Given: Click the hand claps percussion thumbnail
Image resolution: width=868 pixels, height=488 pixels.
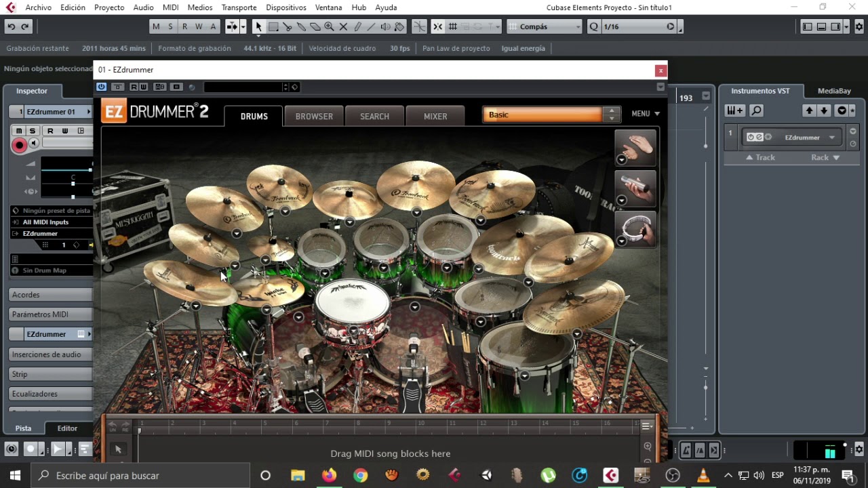Looking at the screenshot, I should [635, 146].
